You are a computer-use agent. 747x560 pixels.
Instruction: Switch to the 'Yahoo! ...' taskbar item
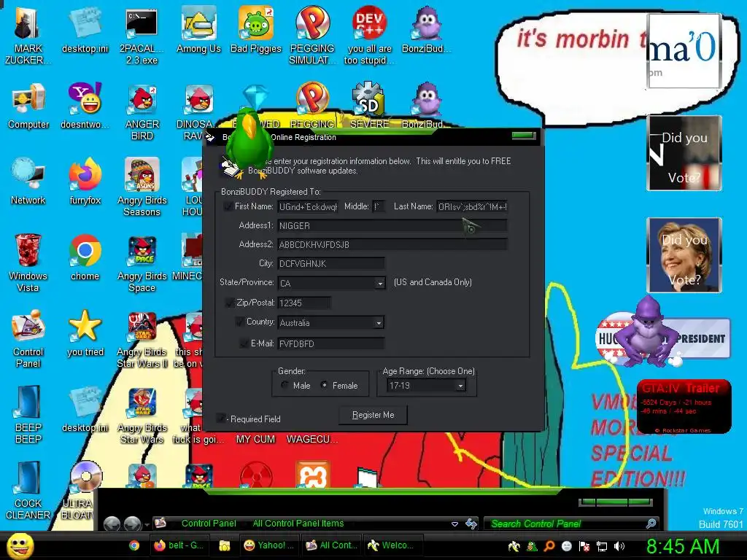click(268, 545)
